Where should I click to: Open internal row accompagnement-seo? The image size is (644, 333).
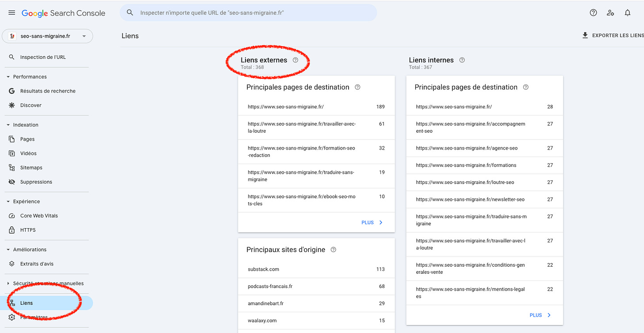[485, 127]
